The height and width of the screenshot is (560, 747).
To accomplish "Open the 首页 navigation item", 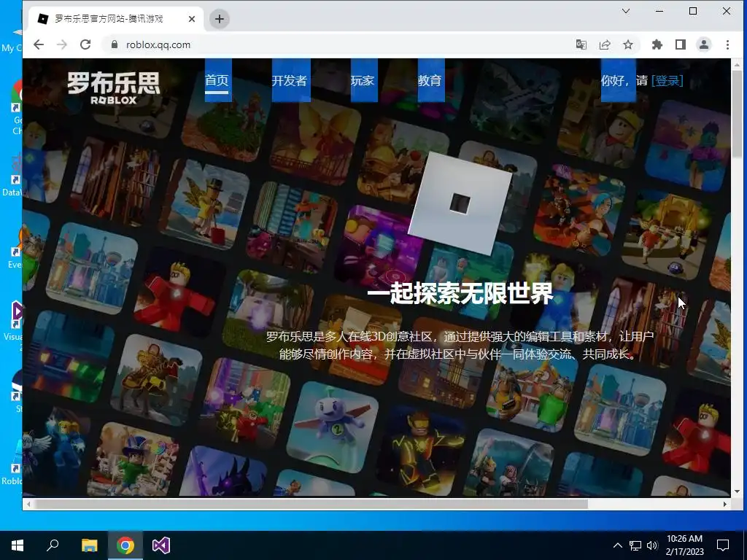I will click(217, 80).
